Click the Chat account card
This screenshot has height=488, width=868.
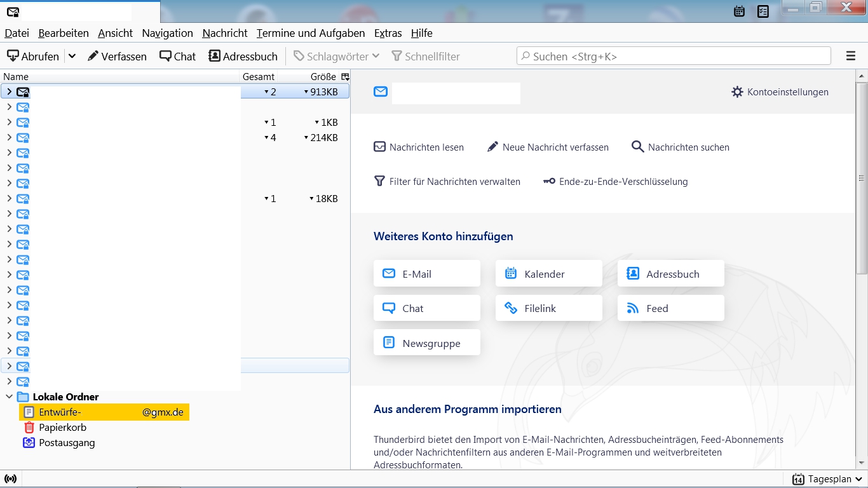click(427, 308)
